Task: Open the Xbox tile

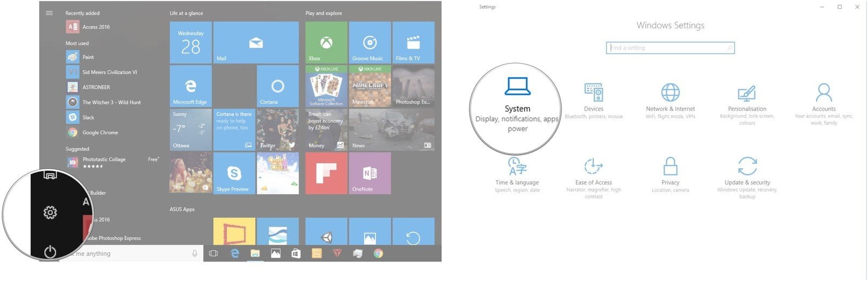Action: (x=326, y=42)
